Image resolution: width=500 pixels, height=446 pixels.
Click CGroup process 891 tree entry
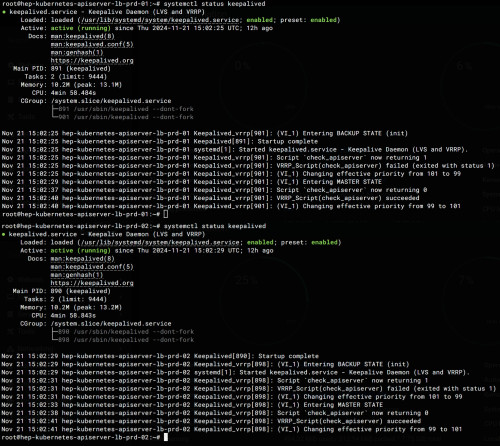(123, 109)
